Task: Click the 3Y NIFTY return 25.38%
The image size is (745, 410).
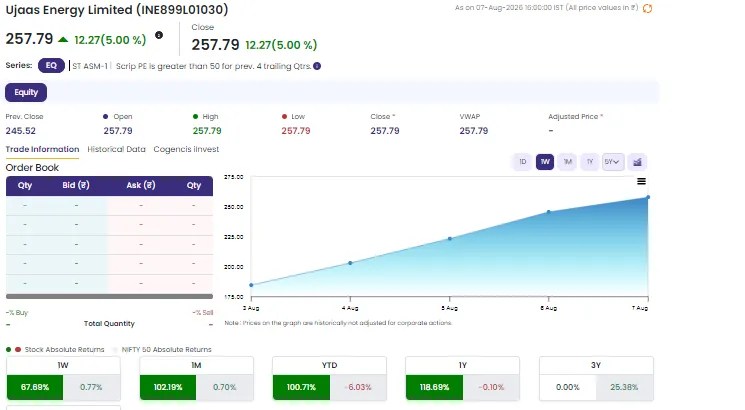Action: pyautogui.click(x=624, y=387)
